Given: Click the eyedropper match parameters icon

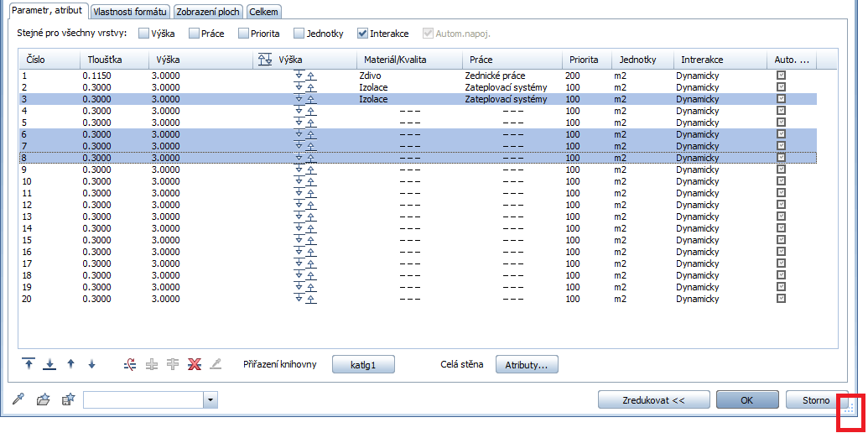Looking at the screenshot, I should (18, 400).
